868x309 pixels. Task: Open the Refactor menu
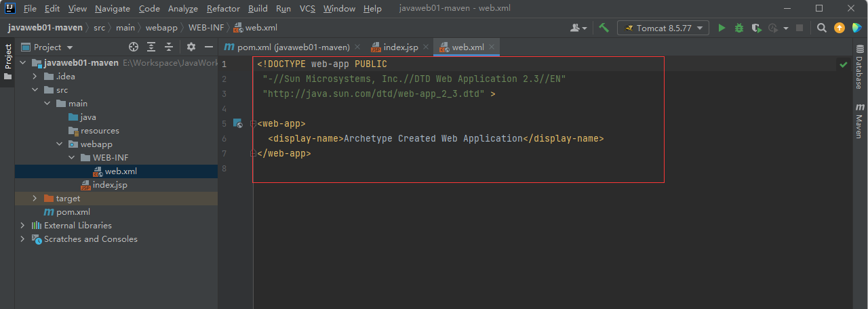pos(223,9)
